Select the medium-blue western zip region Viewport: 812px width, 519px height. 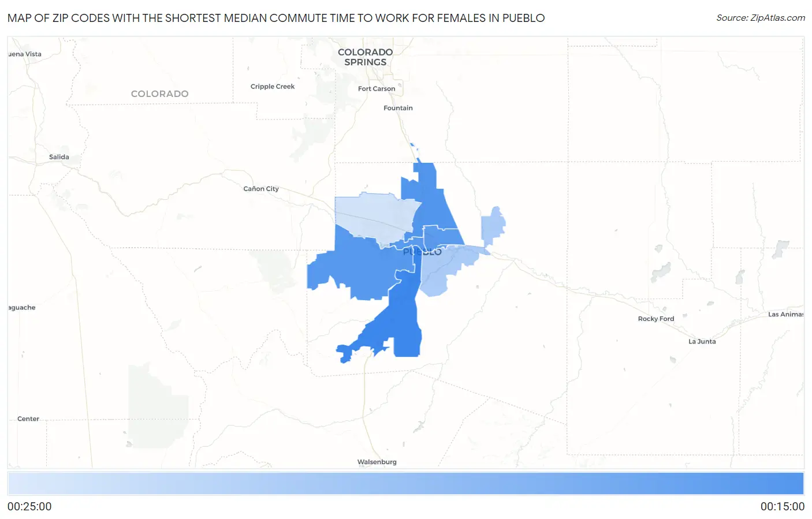click(361, 266)
